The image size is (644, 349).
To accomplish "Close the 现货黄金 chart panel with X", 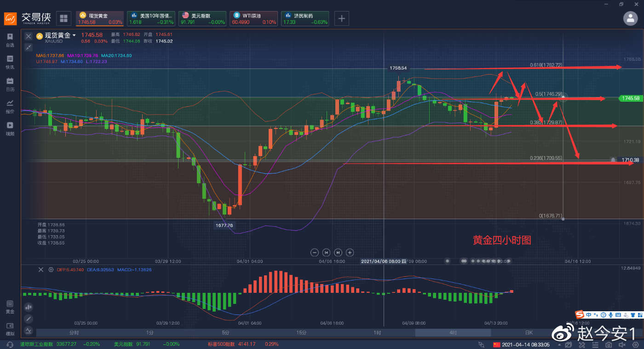I will 29,35.
